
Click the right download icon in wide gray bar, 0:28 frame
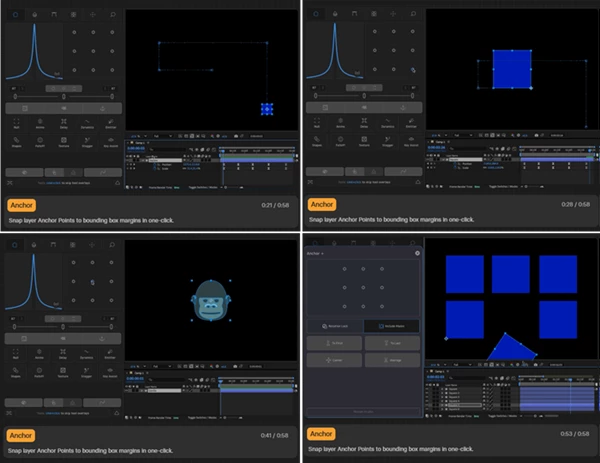(x=403, y=108)
